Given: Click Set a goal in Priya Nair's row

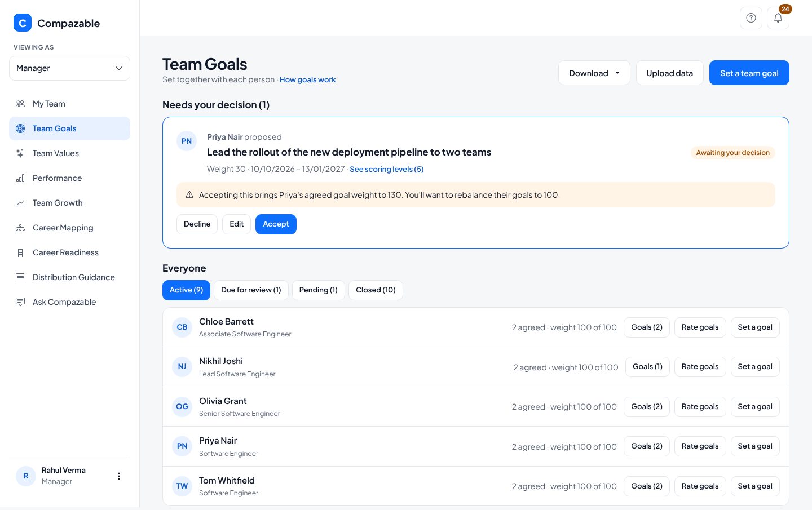Looking at the screenshot, I should pyautogui.click(x=755, y=446).
